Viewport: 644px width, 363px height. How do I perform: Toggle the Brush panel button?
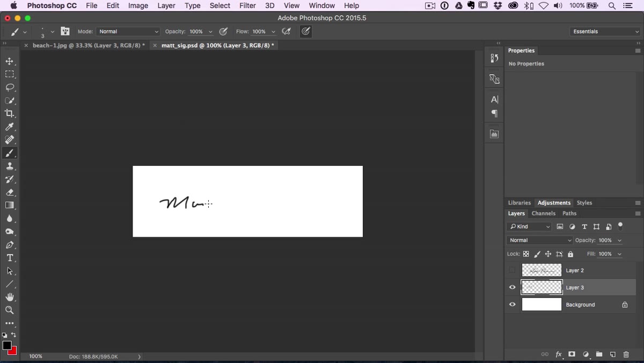point(65,32)
